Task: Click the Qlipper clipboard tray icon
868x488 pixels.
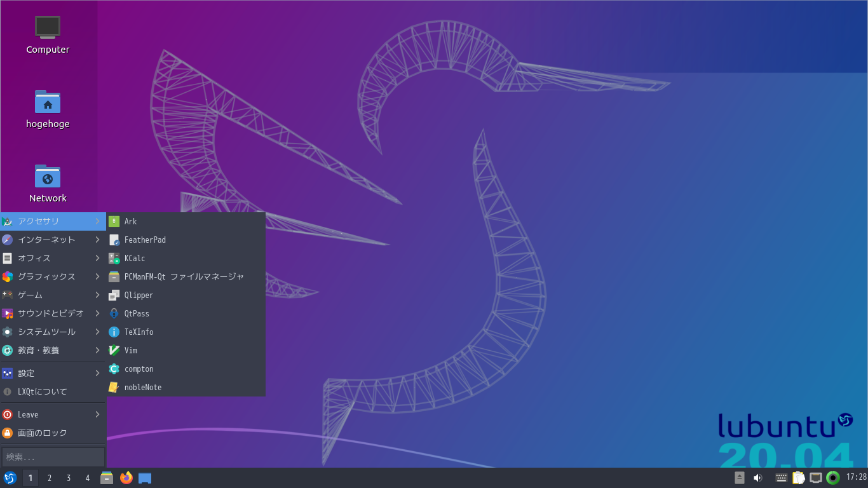Action: click(799, 478)
